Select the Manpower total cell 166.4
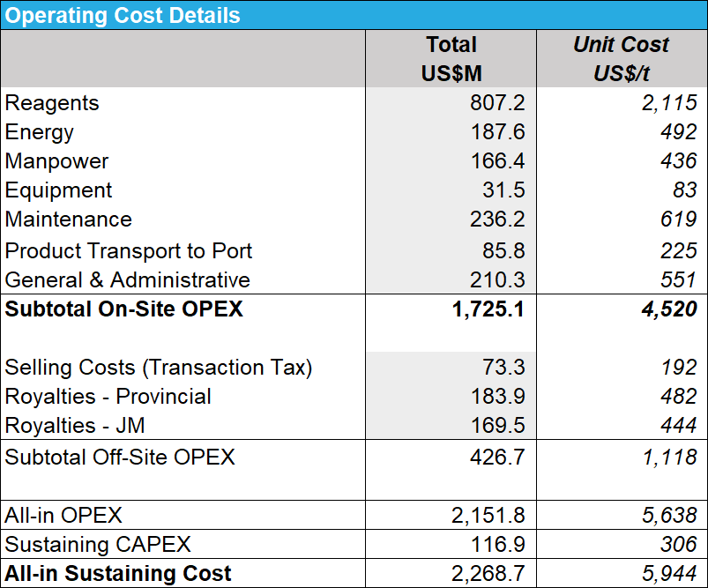This screenshot has width=708, height=588. 497,161
